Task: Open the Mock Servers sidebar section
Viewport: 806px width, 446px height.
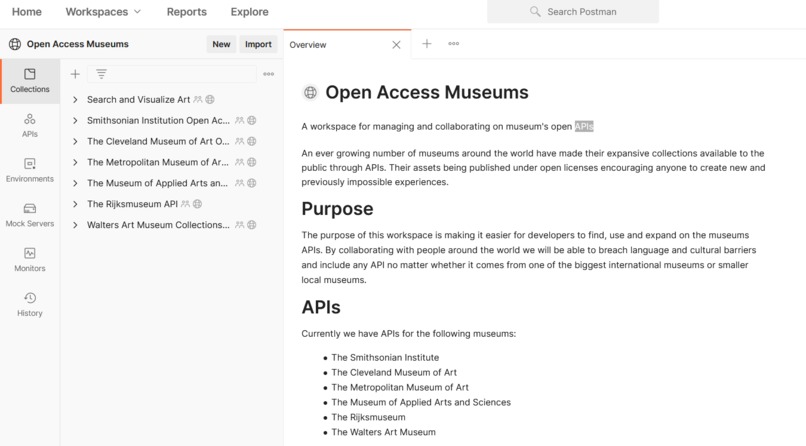Action: (30, 215)
